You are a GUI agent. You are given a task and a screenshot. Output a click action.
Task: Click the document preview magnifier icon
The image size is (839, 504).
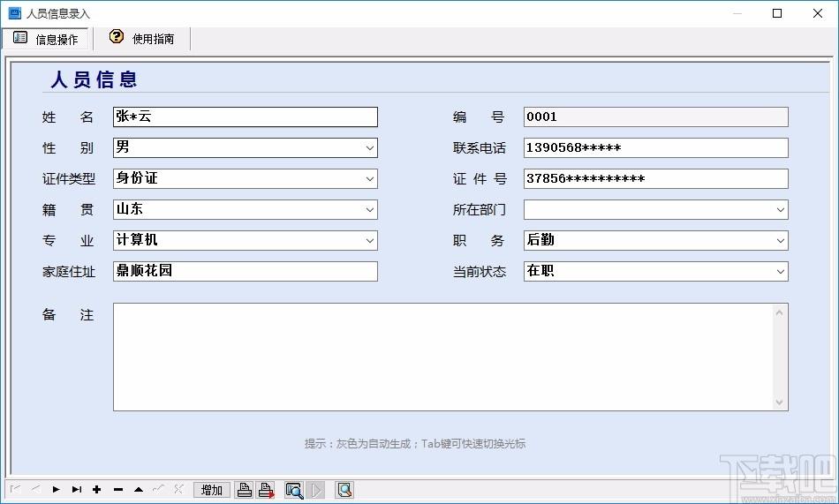click(x=344, y=490)
